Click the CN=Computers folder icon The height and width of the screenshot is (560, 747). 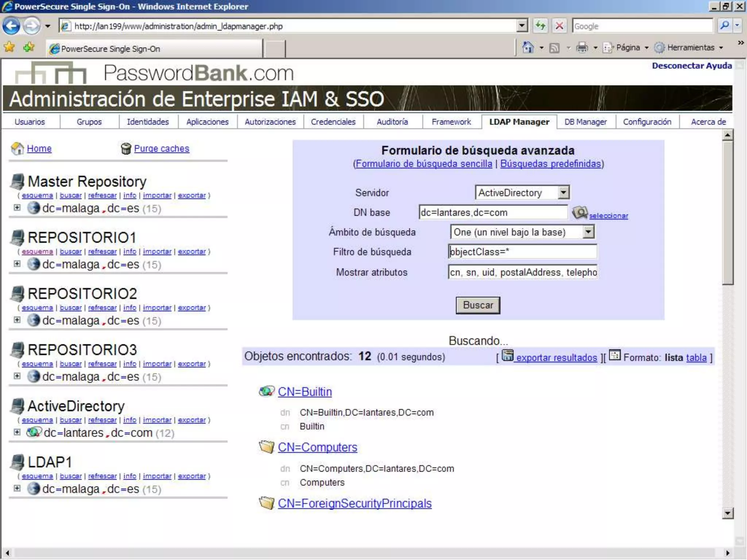(267, 447)
